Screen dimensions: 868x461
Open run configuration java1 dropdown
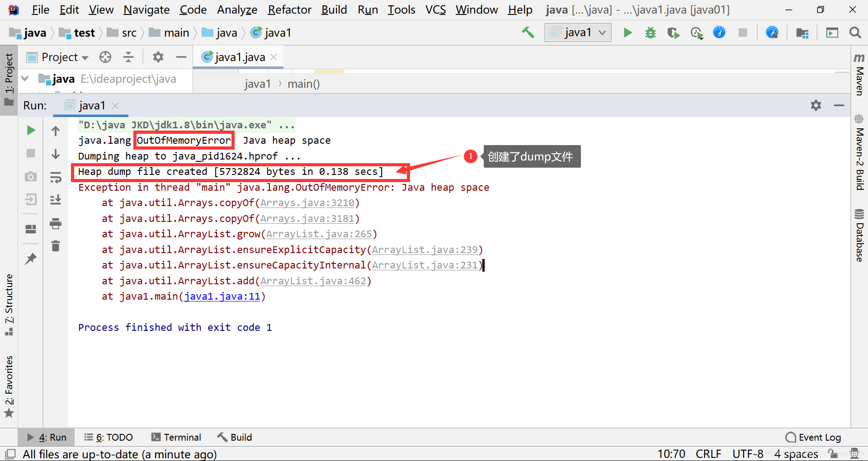[x=578, y=33]
